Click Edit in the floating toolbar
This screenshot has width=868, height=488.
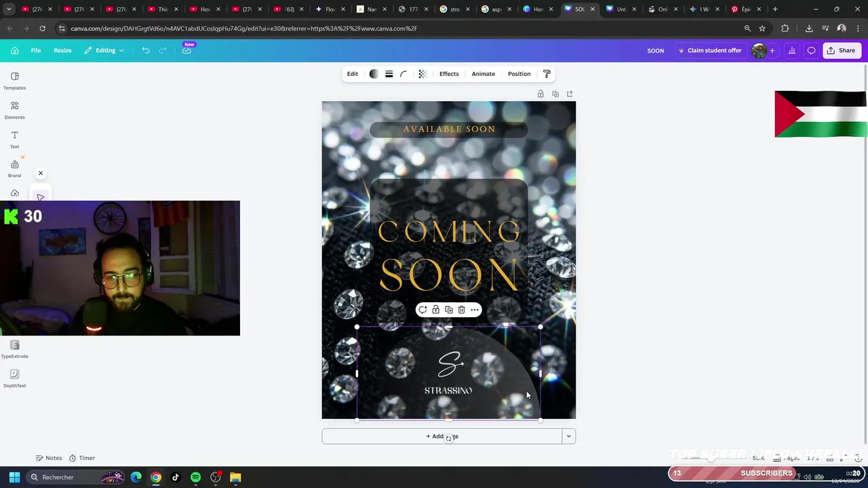tap(353, 74)
